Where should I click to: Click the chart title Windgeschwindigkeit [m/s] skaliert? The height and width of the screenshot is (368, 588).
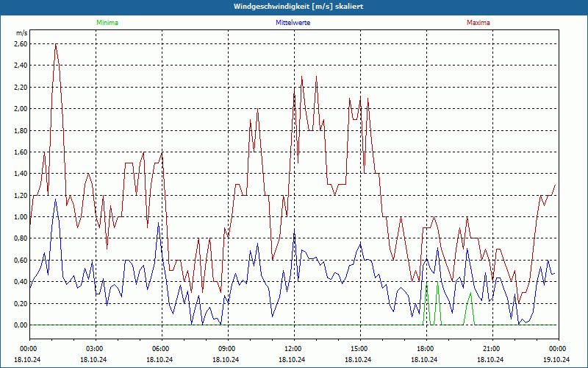pos(298,7)
